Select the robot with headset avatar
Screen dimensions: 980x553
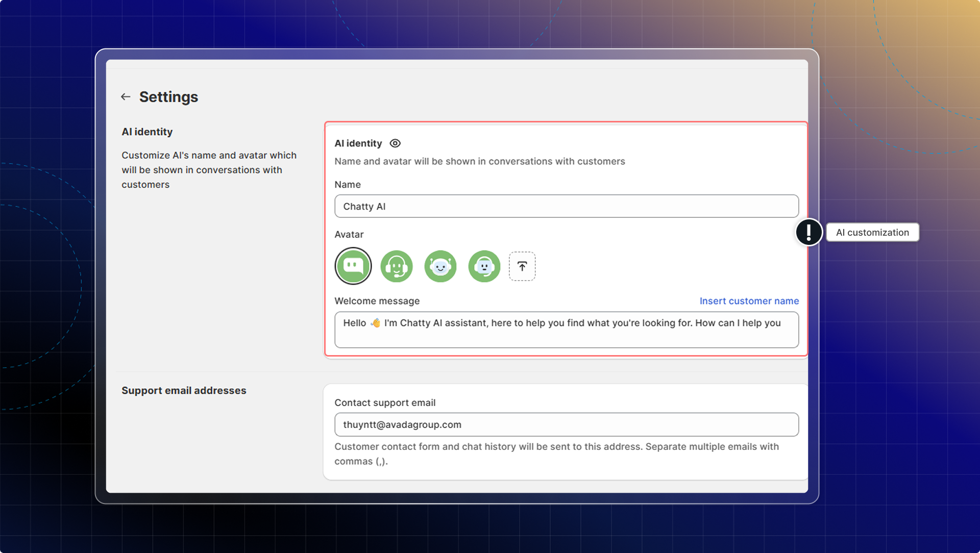(484, 266)
